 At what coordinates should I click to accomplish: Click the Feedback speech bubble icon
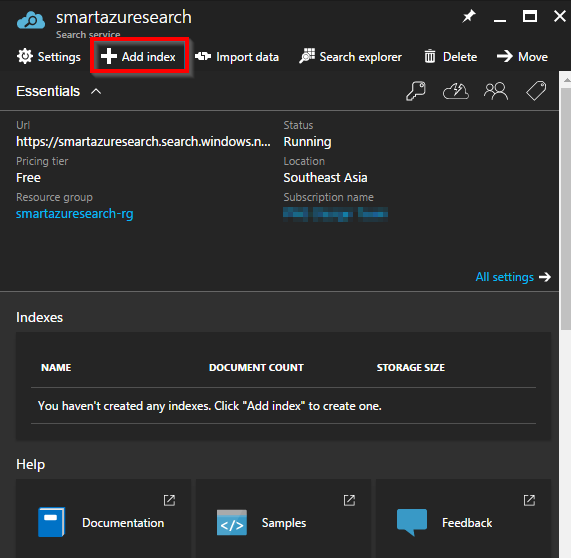click(x=412, y=522)
